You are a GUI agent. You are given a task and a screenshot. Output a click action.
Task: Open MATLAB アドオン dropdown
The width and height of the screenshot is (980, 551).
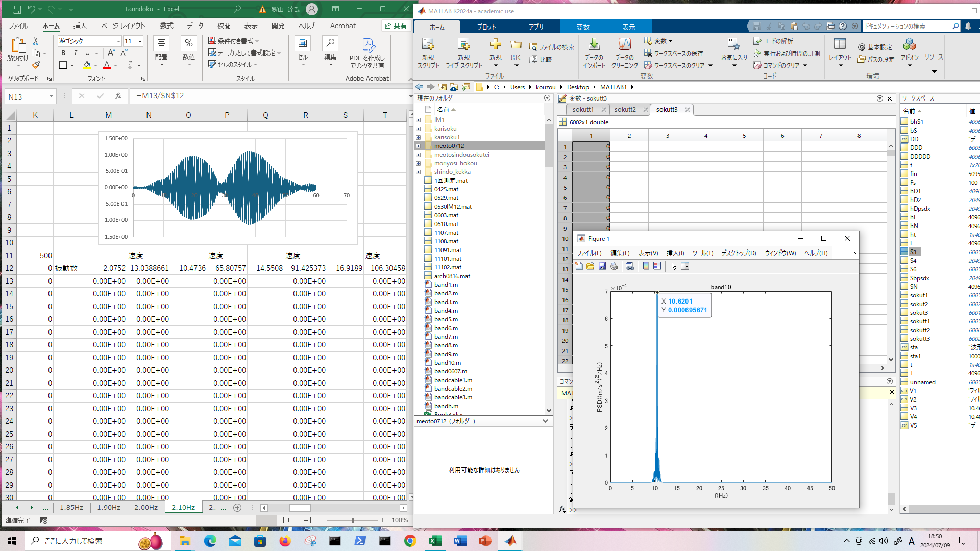910,53
